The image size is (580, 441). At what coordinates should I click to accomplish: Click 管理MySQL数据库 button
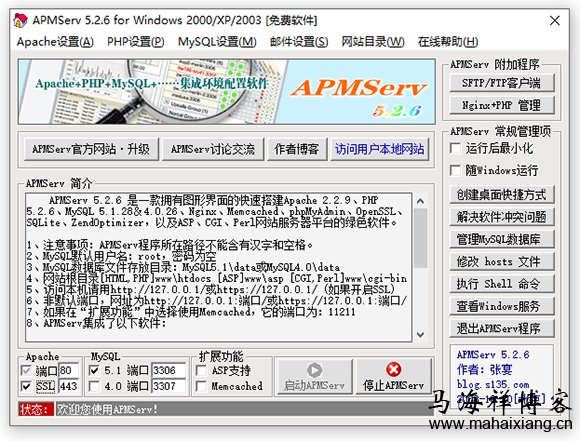502,239
